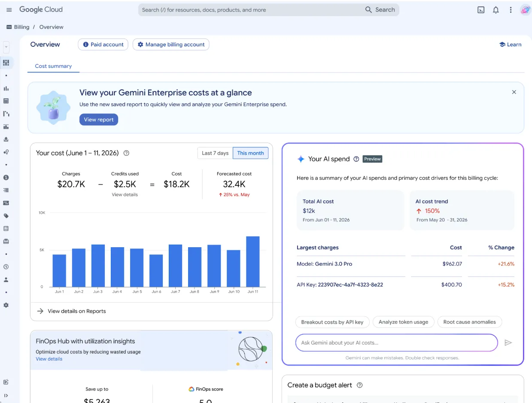Open the Anomalies bubbles sidebar icon
This screenshot has width=532, height=403.
tap(6, 152)
